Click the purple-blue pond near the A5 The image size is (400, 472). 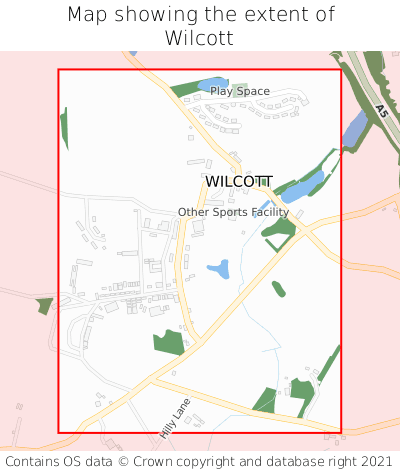click(x=355, y=129)
